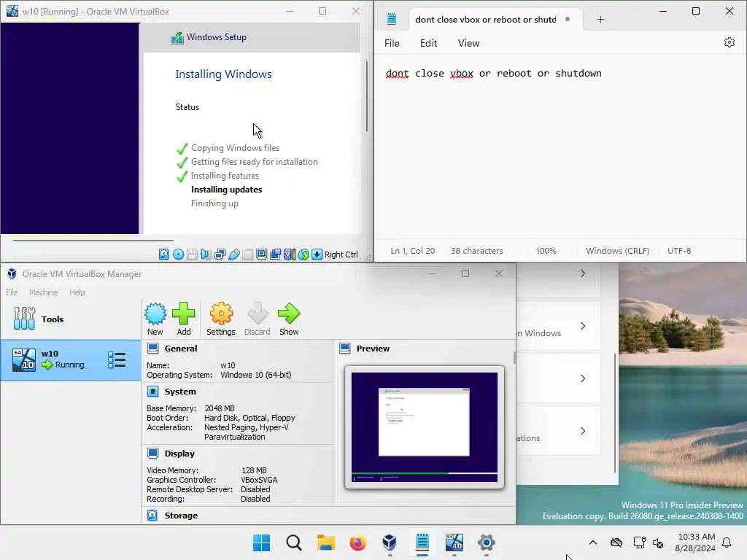
Task: Open taskbar Search
Action: tap(294, 542)
